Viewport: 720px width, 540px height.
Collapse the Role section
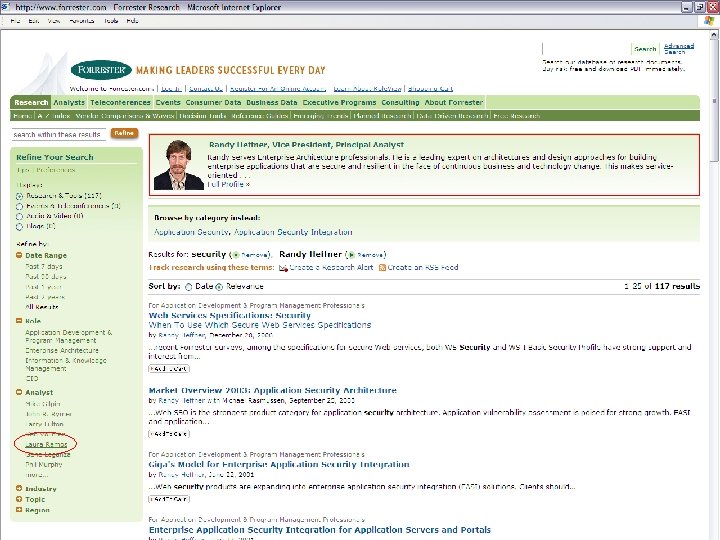coord(19,321)
